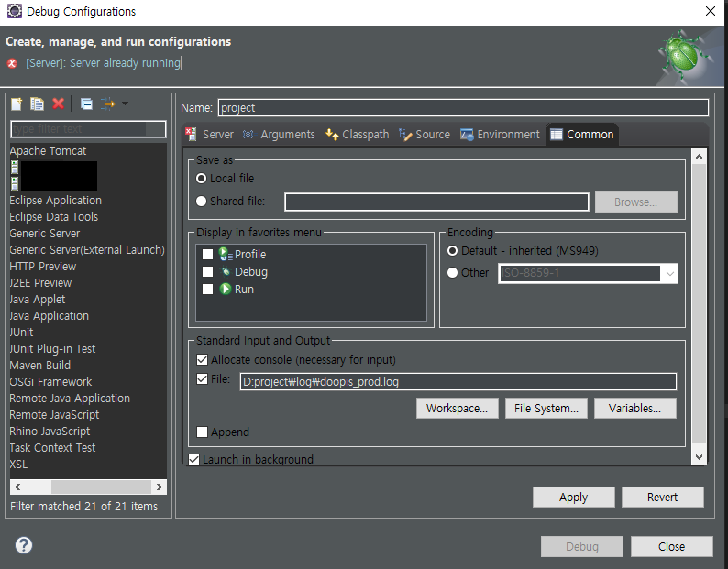Select Java Applet item
728x569 pixels.
point(38,300)
